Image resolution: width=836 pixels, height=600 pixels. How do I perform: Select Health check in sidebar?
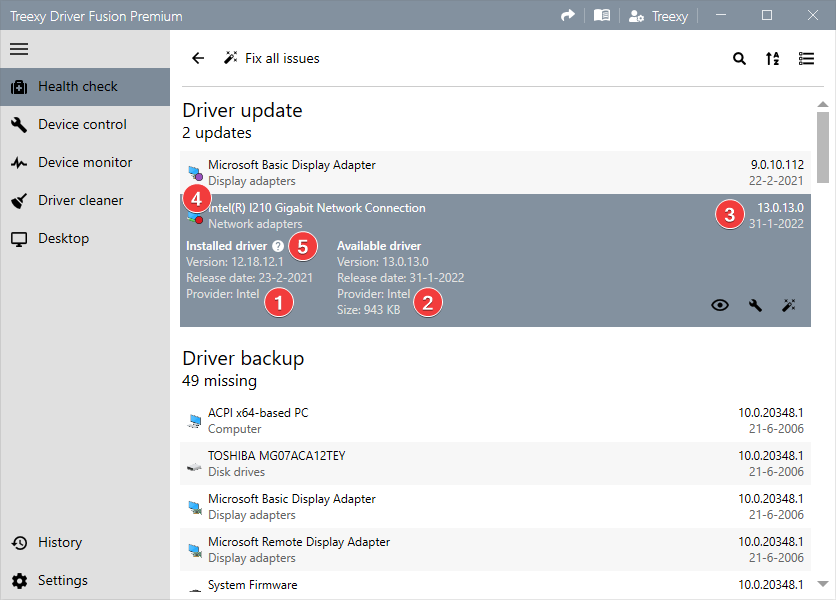(85, 86)
